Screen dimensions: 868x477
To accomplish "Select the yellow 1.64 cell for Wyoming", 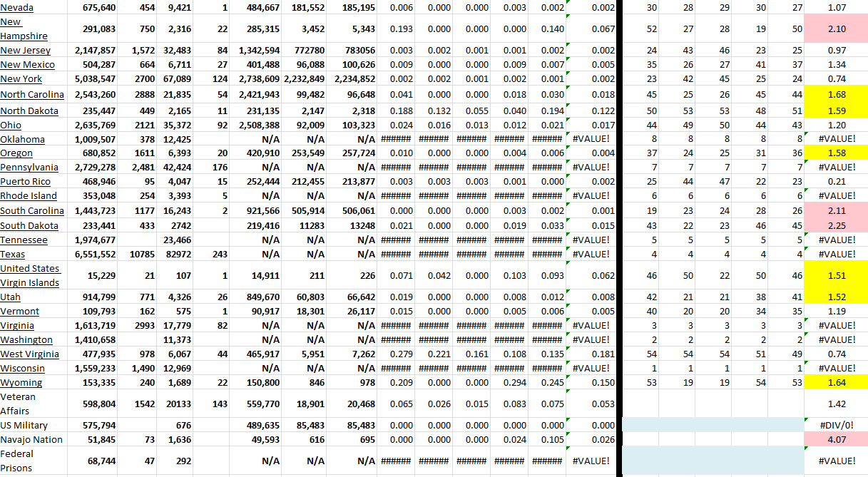I will pyautogui.click(x=836, y=382).
